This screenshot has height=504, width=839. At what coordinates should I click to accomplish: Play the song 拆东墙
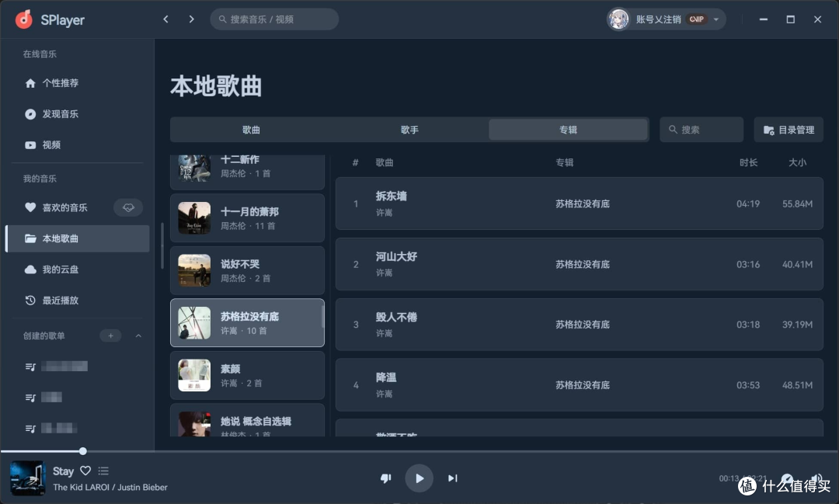point(579,203)
